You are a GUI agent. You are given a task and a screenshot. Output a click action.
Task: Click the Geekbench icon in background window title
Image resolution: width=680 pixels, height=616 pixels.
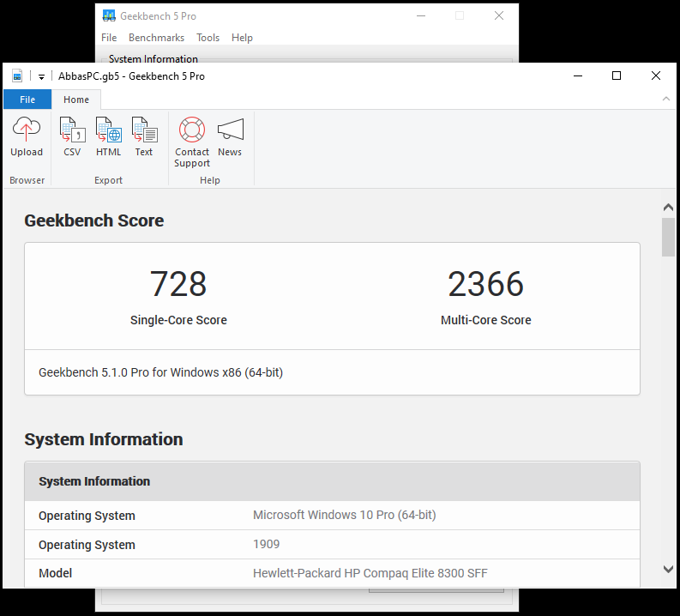[x=109, y=16]
